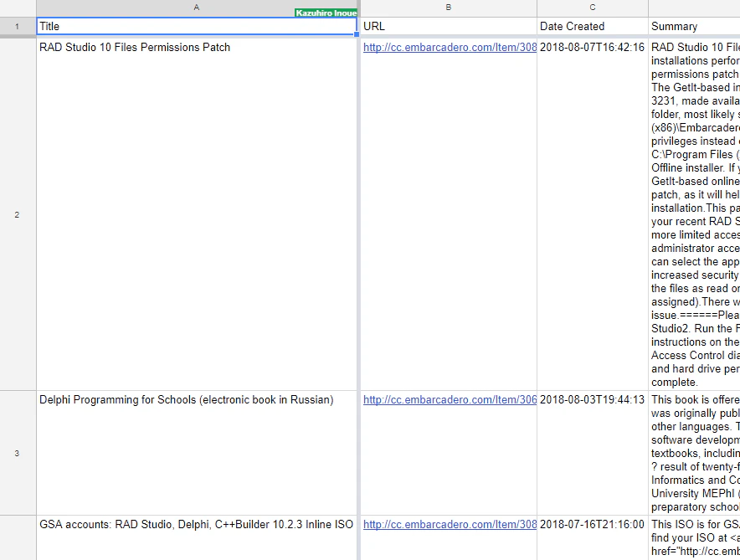This screenshot has width=740, height=560.
Task: Select date cell 2018-08-03T19:44:13
Action: 593,453
